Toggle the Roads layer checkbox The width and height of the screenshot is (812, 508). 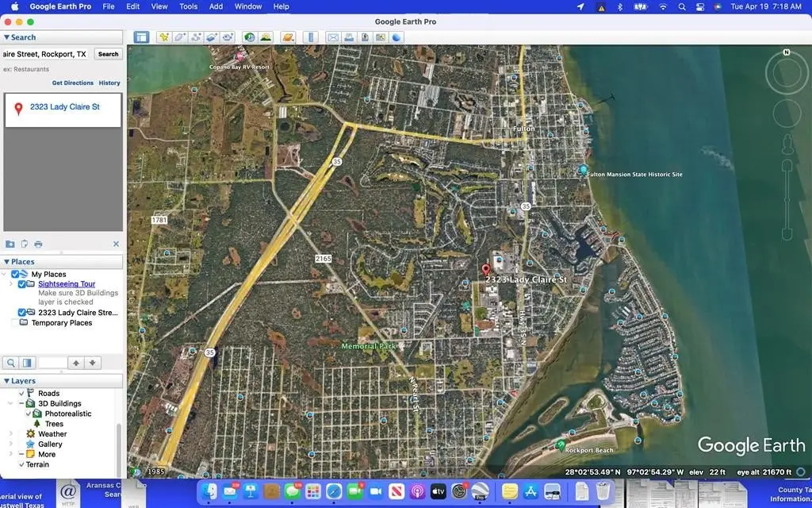point(21,394)
